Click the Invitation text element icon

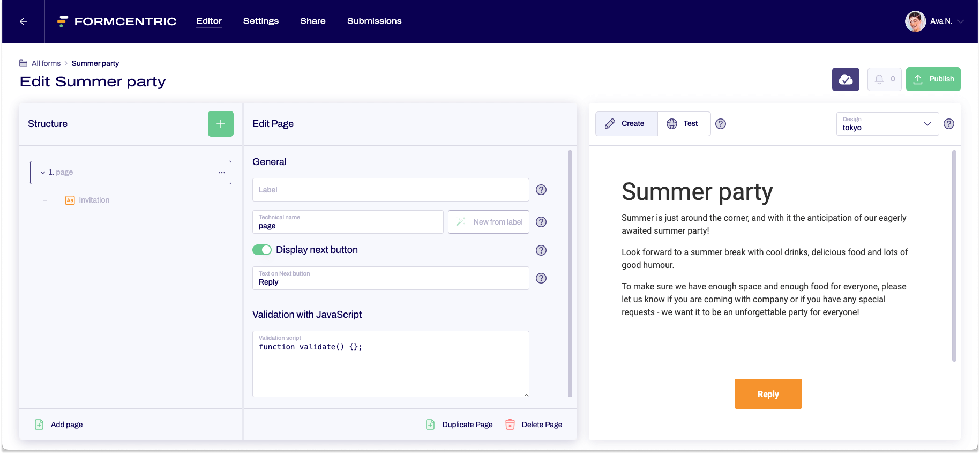[x=70, y=200]
